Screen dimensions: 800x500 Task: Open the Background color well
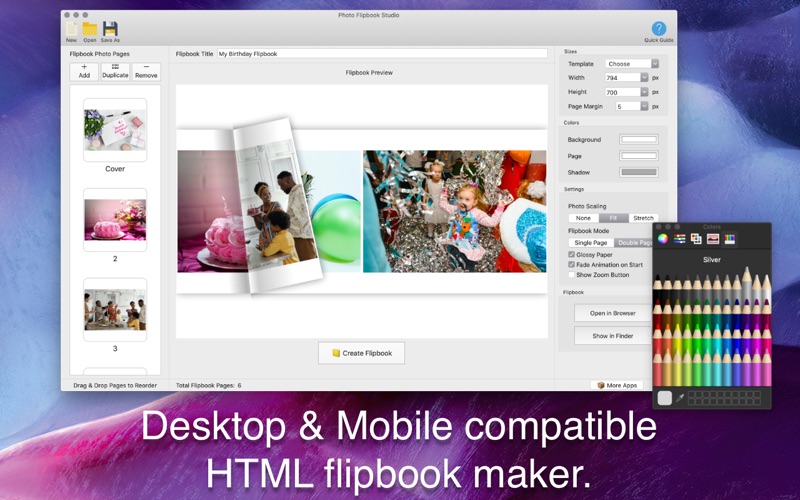(x=639, y=139)
